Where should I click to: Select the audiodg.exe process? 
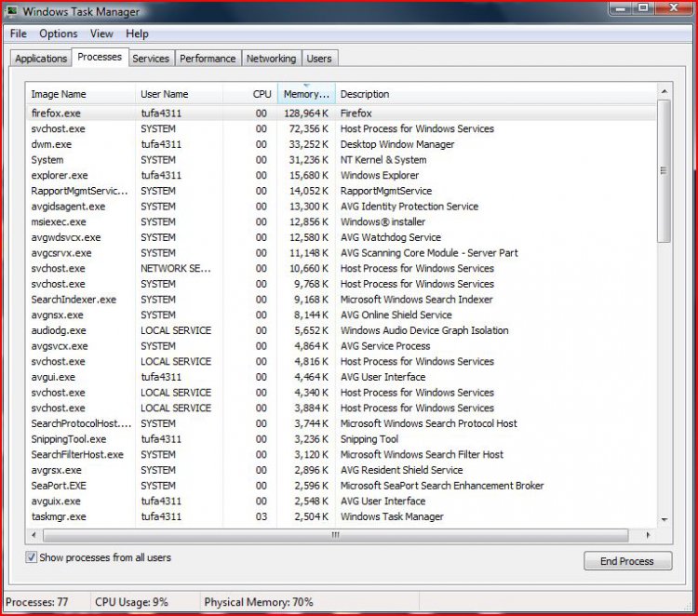pos(341,330)
